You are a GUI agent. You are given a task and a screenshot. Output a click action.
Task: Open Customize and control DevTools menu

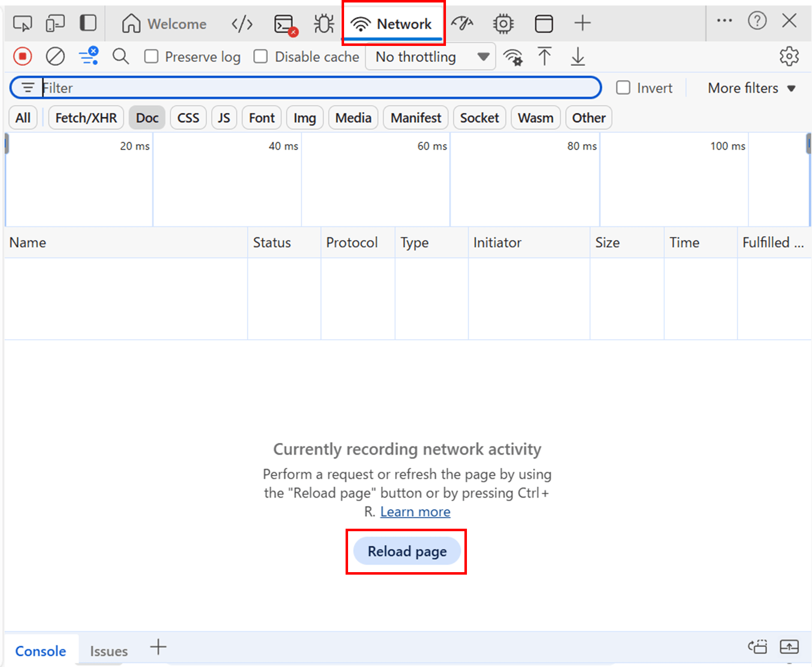click(x=724, y=21)
